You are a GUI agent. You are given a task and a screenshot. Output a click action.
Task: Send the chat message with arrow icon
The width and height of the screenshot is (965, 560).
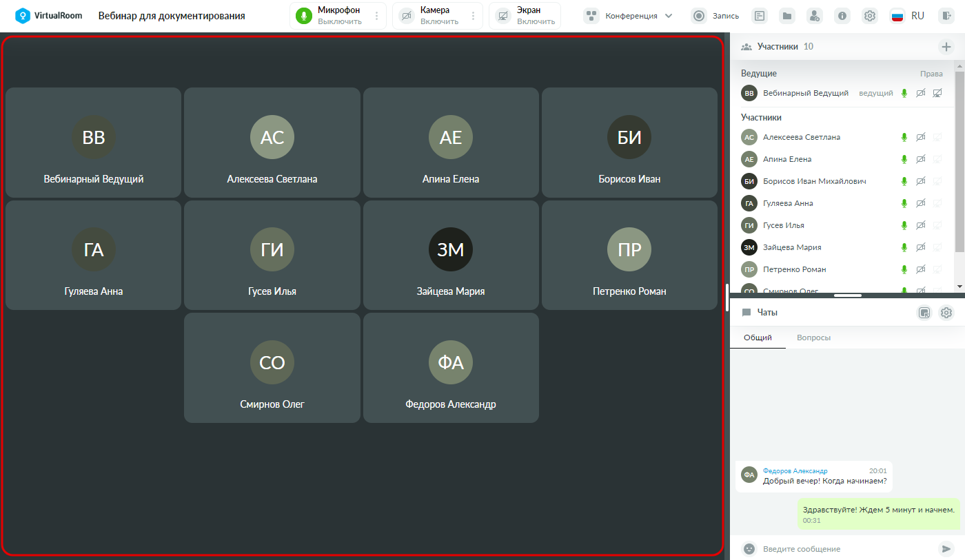pyautogui.click(x=946, y=549)
